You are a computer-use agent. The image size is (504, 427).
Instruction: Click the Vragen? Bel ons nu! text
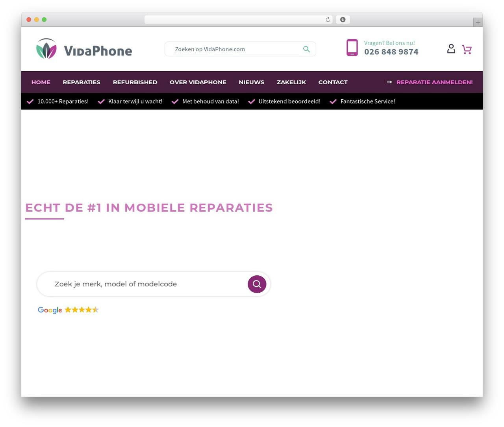point(389,43)
